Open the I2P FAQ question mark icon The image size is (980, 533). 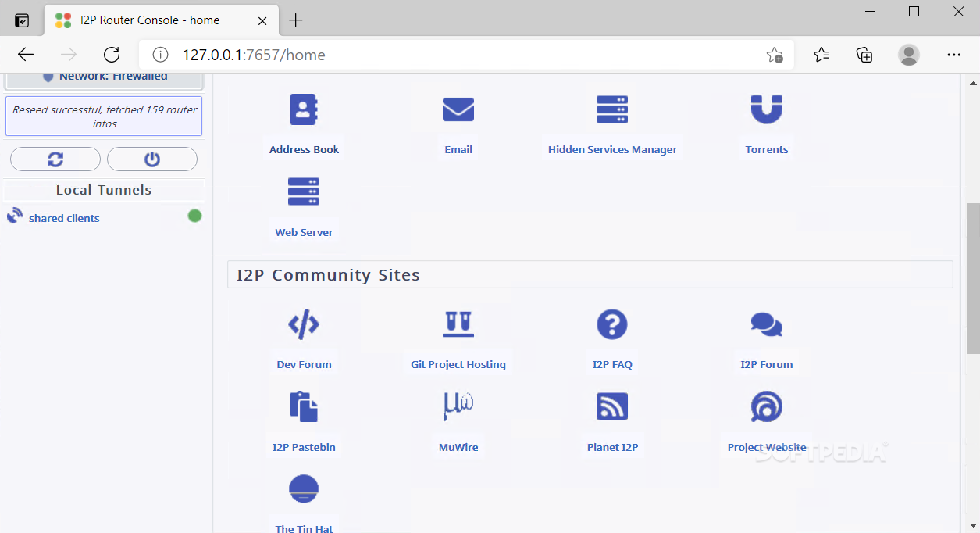(x=612, y=324)
